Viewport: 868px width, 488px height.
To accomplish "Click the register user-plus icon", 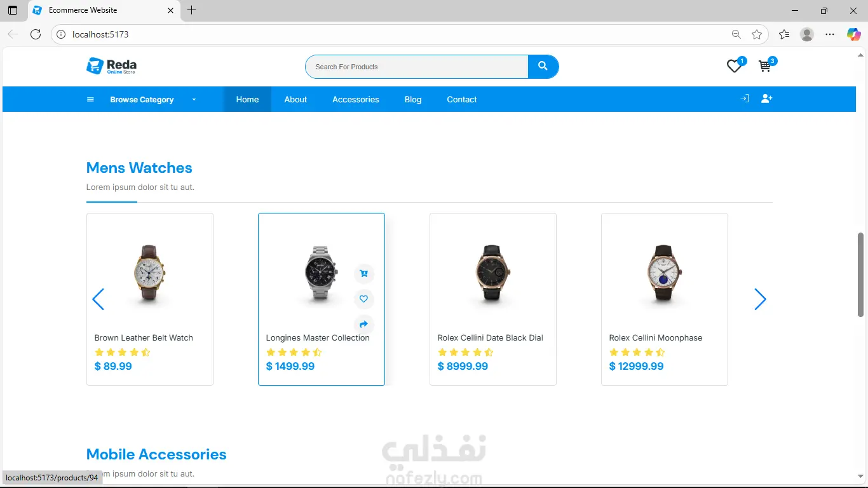I will (766, 98).
